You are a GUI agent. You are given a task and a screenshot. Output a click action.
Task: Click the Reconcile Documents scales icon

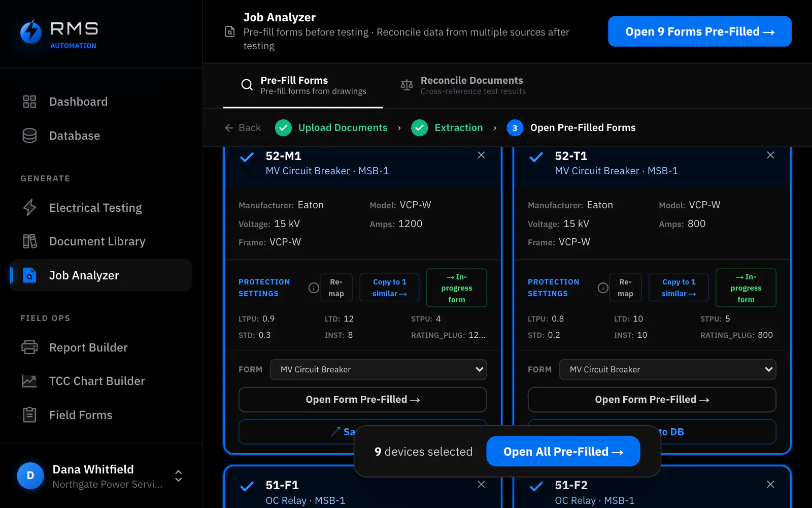407,85
